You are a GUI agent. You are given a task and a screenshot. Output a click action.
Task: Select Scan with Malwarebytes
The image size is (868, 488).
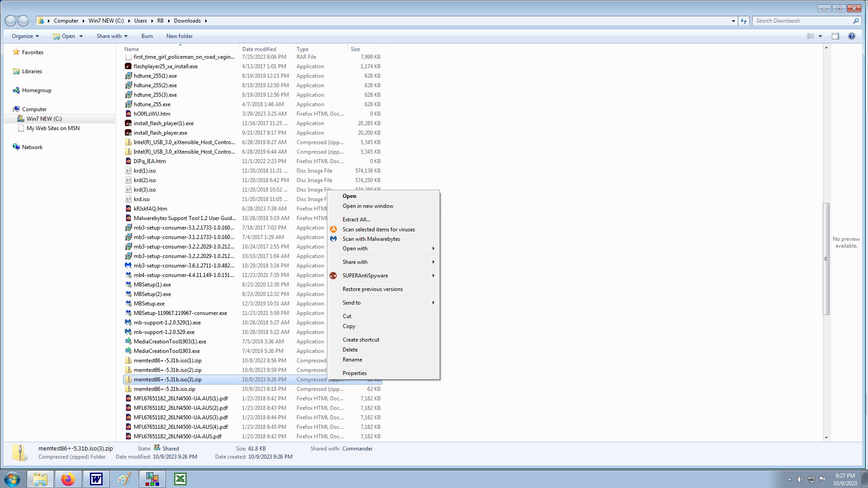371,239
